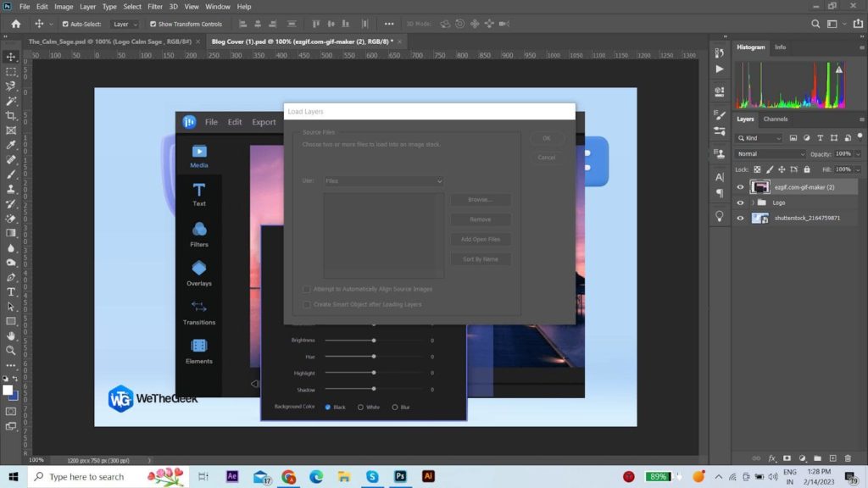Screen dimensions: 868x488
Task: Select the Rectangle shape tool
Action: (10, 321)
